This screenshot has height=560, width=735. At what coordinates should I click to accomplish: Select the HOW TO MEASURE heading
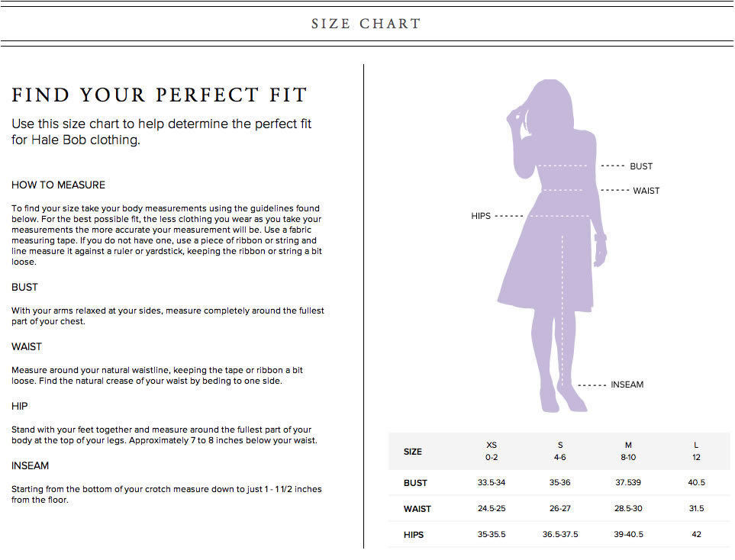pyautogui.click(x=58, y=185)
